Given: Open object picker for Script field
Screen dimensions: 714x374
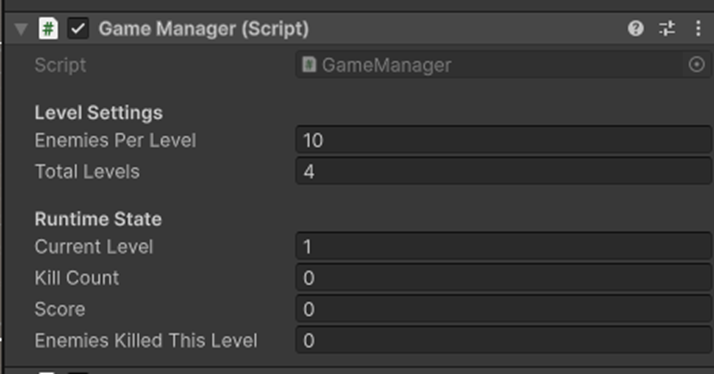Looking at the screenshot, I should pos(696,65).
